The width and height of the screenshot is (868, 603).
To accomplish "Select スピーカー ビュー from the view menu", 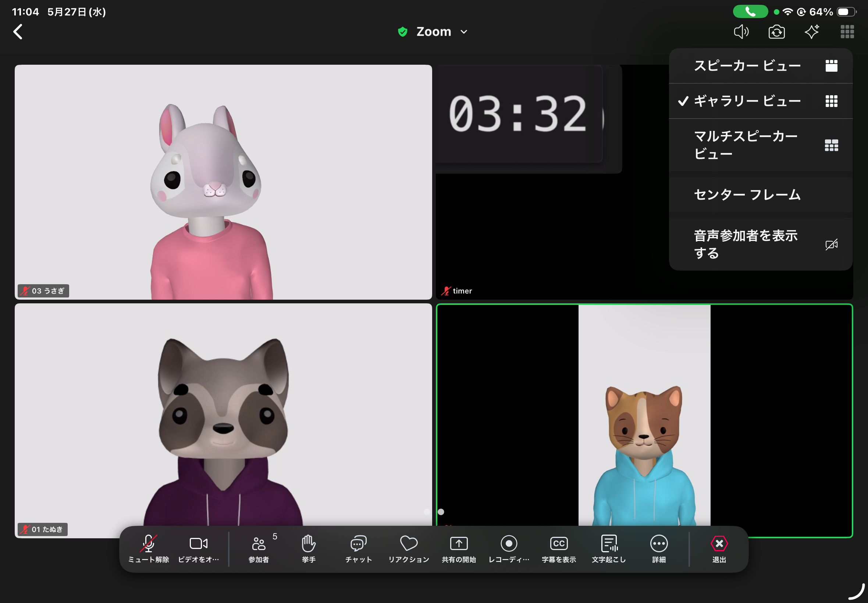I will tap(761, 66).
